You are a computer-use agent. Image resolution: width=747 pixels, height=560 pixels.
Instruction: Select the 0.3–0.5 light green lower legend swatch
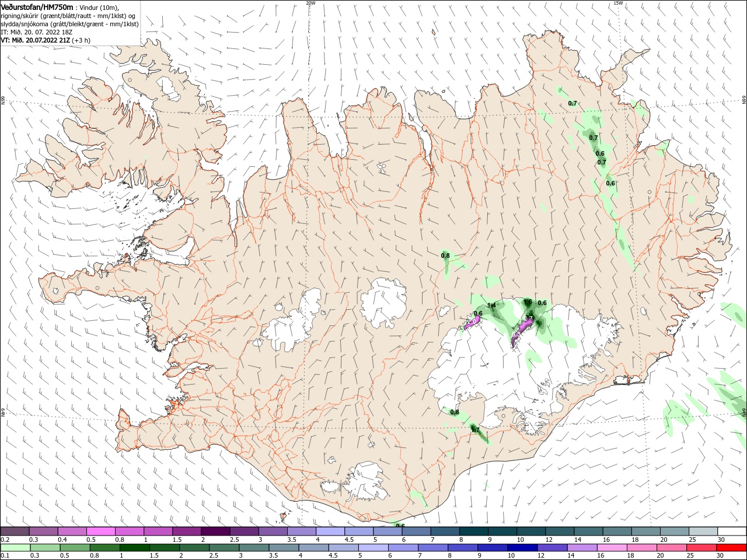46,547
